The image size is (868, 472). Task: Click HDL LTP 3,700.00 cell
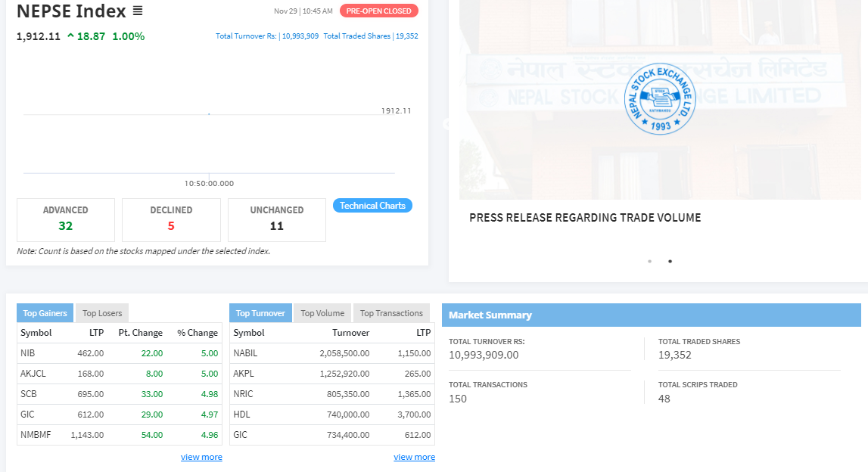pos(414,415)
